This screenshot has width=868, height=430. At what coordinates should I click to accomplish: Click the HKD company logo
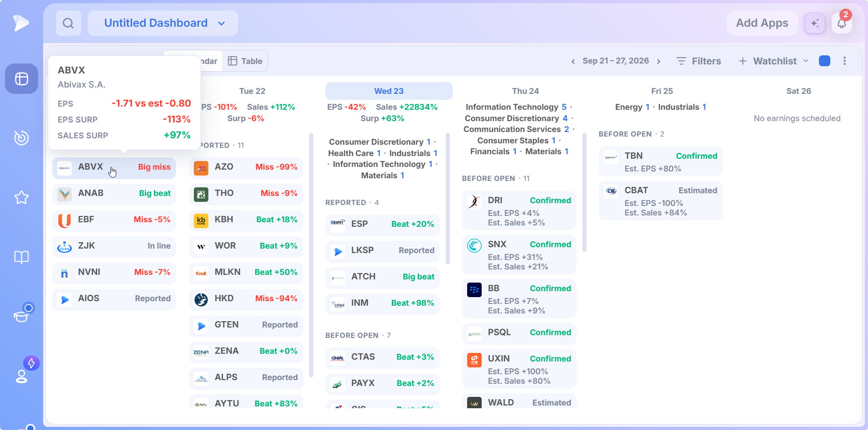201,300
